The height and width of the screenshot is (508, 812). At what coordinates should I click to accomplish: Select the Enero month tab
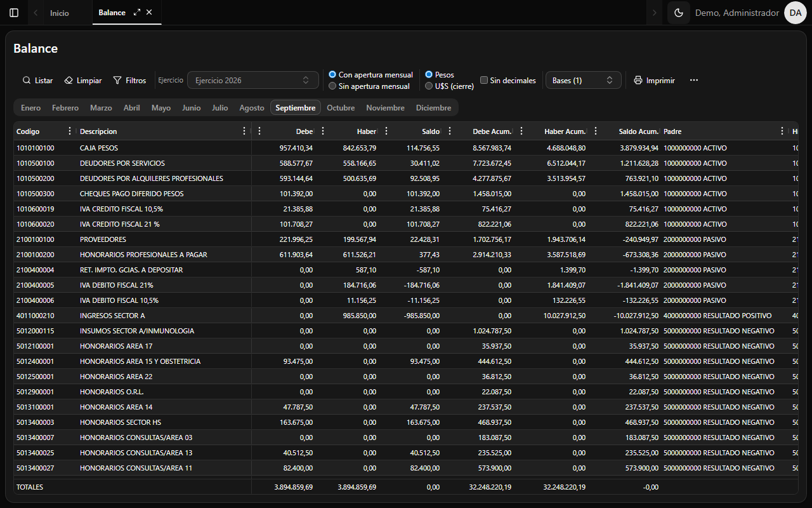pyautogui.click(x=30, y=108)
